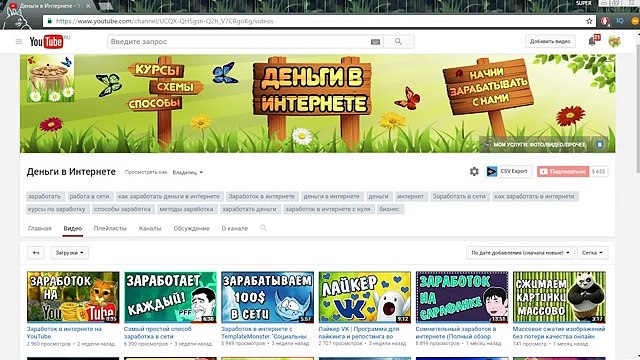Image resolution: width=640 pixels, height=360 pixels.
Task: Click the IQ extension icon
Action: pyautogui.click(x=620, y=21)
